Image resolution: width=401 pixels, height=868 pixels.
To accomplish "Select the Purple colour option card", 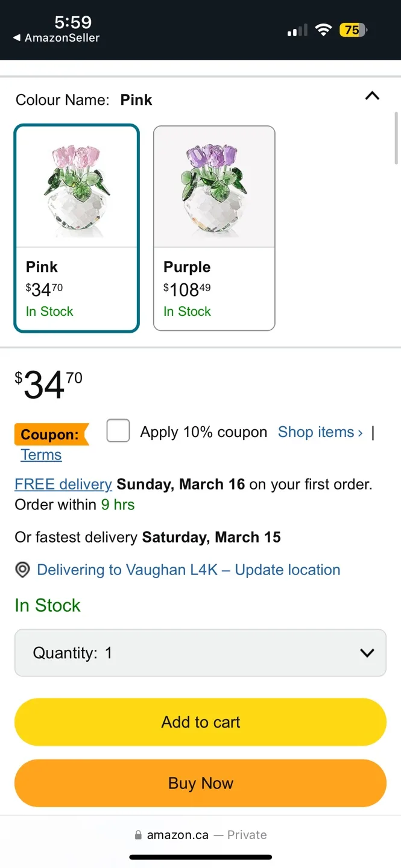I will point(214,228).
